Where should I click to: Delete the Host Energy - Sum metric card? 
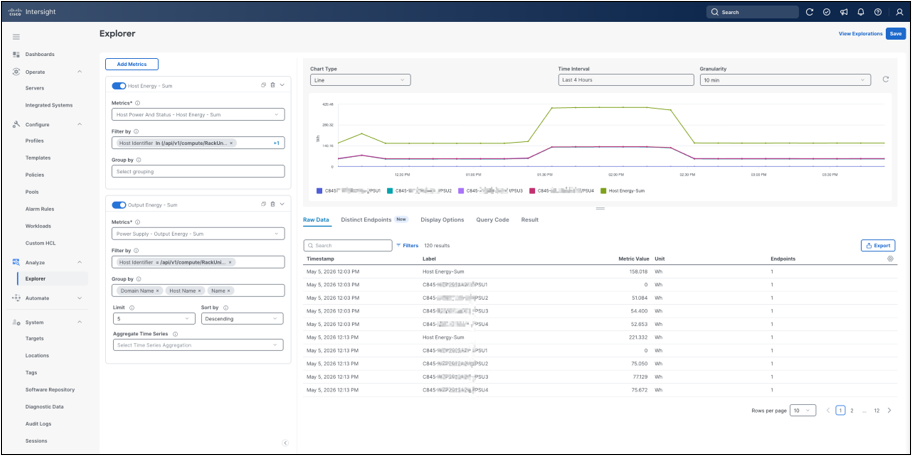(273, 86)
